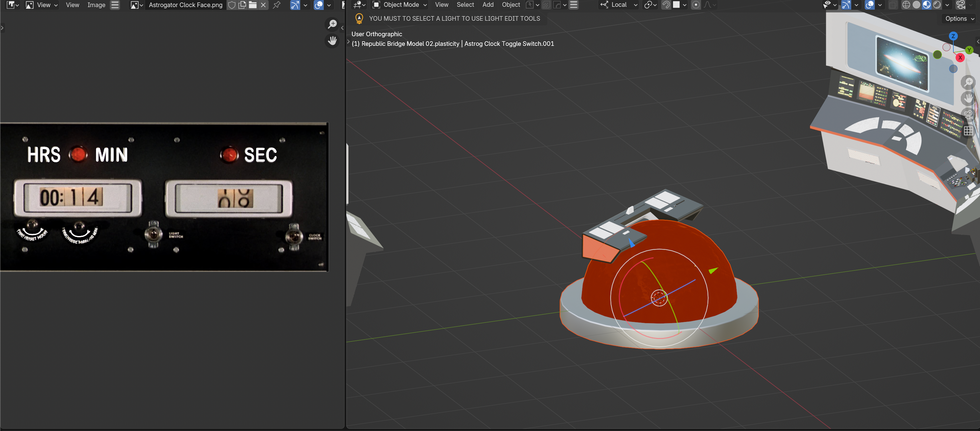Toggle camera view gizmo button
Screen dimensions: 980x431
(x=968, y=115)
